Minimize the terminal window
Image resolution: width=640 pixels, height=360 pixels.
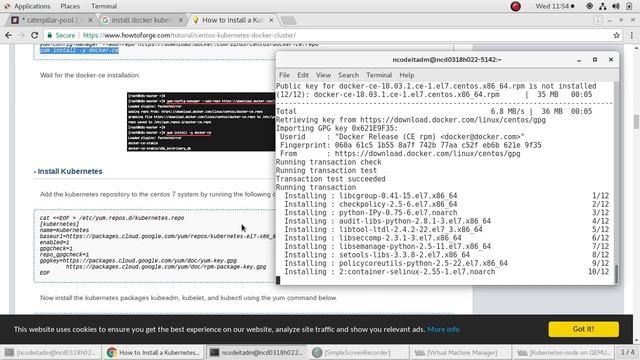tap(579, 60)
